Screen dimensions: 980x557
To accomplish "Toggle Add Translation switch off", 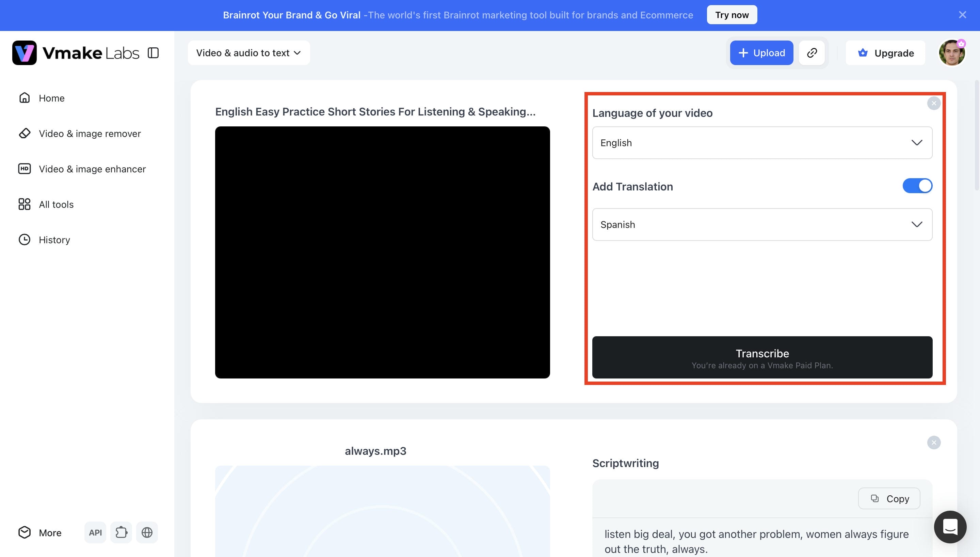I will coord(917,186).
